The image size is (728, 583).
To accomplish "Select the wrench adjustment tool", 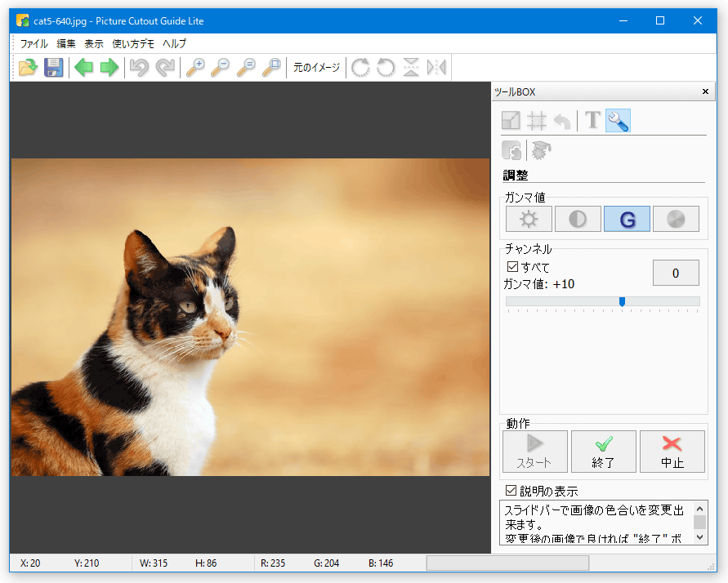I will click(618, 121).
